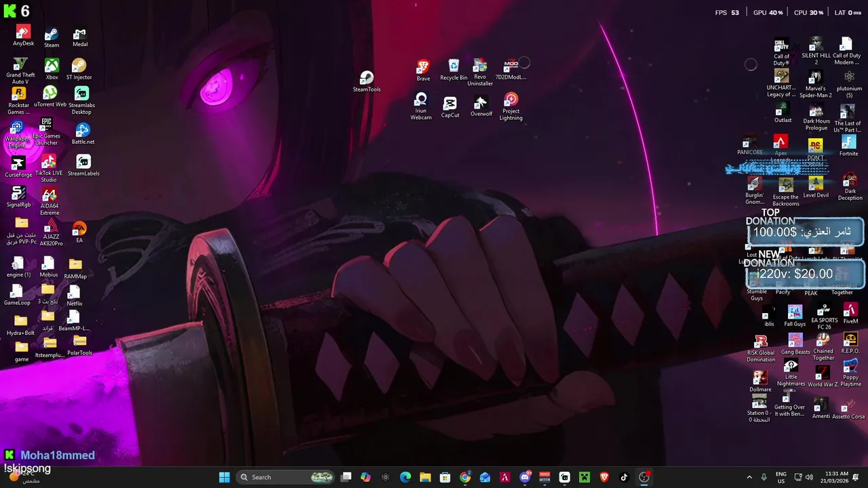Select the Little Nightmares shortcut
The width and height of the screenshot is (868, 488).
(791, 374)
